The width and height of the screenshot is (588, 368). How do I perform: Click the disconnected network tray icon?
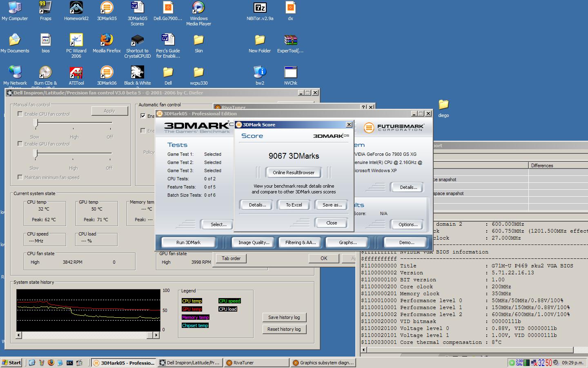pos(534,363)
